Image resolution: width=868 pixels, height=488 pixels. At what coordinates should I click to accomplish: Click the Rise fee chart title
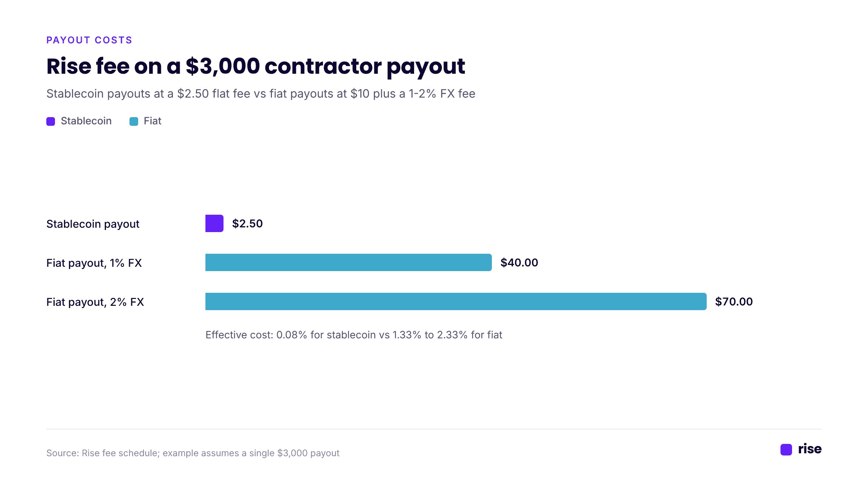(256, 67)
